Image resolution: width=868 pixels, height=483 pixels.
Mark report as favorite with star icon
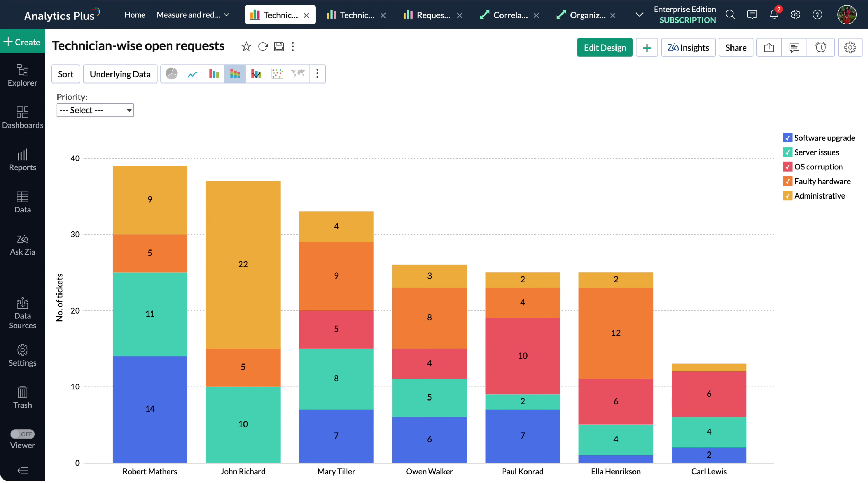click(246, 46)
